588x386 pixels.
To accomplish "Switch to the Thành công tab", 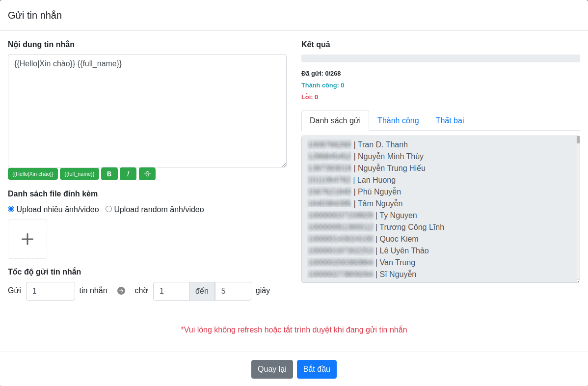I will coord(398,121).
